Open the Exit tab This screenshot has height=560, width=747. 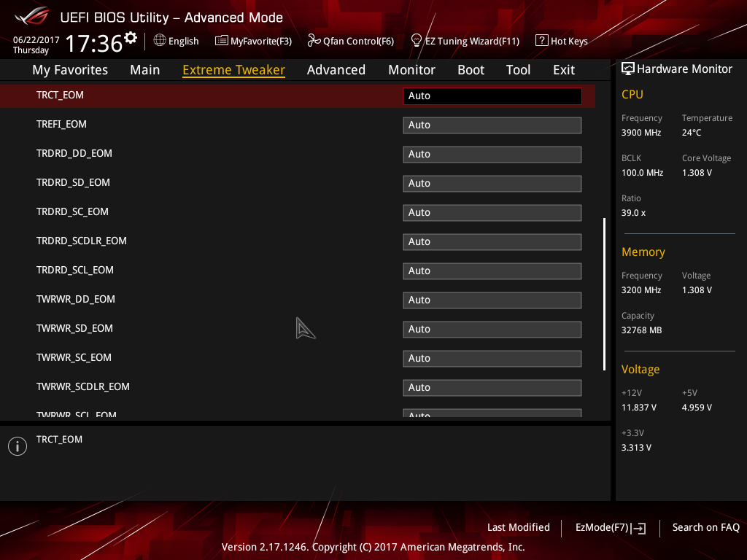(x=564, y=70)
